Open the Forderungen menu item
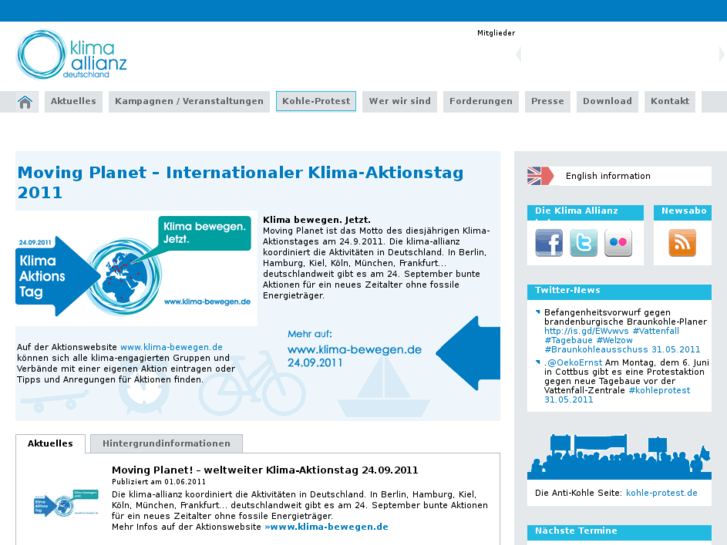 pyautogui.click(x=481, y=102)
